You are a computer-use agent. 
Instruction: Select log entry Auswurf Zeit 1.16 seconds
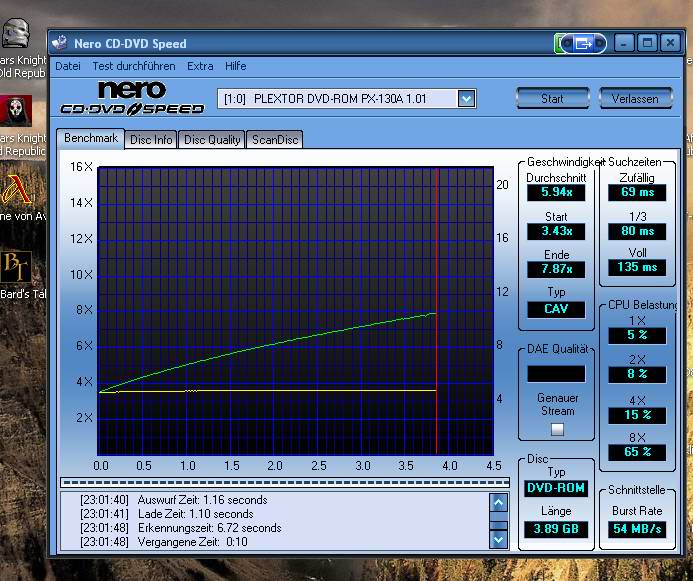[x=174, y=500]
